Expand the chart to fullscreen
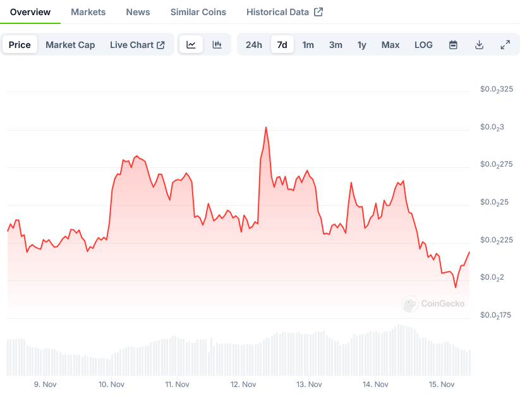Image resolution: width=532 pixels, height=399 pixels. 505,45
